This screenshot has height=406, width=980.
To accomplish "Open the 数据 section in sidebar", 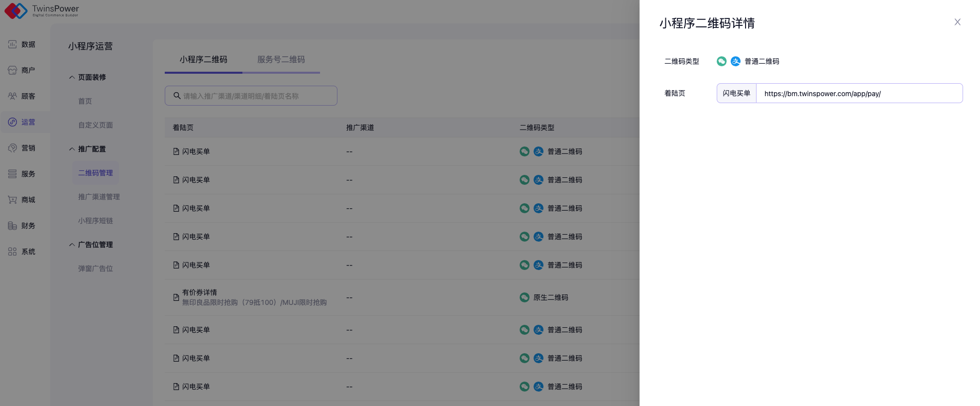I will (22, 44).
